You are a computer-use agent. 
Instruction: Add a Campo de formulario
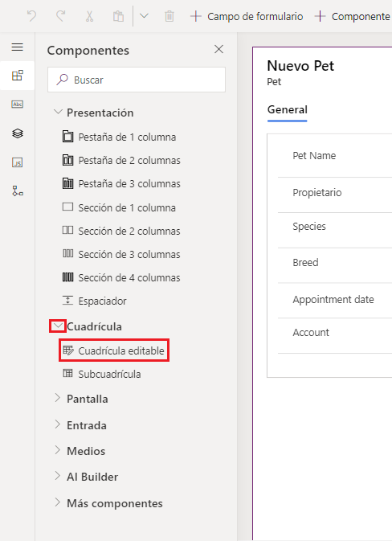pos(247,16)
